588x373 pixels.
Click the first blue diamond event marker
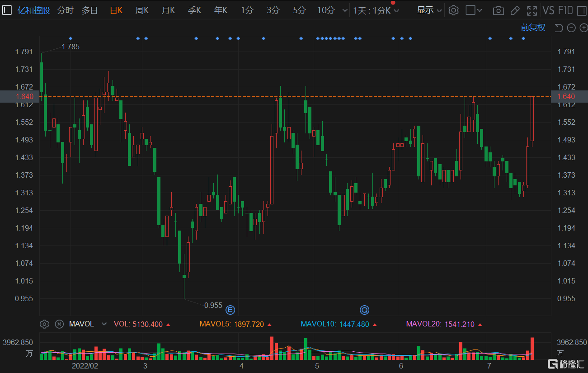tap(71, 38)
